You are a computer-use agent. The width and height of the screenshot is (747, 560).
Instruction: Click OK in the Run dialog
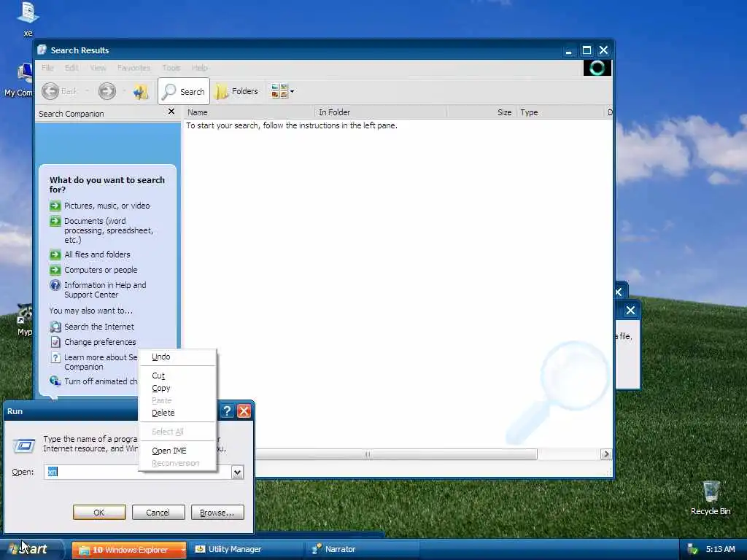99,513
